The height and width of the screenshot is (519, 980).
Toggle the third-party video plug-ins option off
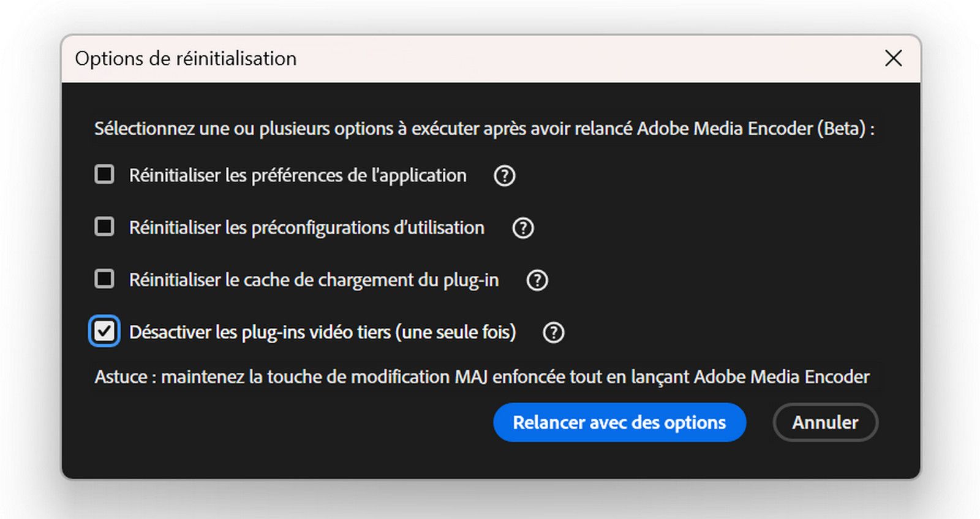coord(104,331)
